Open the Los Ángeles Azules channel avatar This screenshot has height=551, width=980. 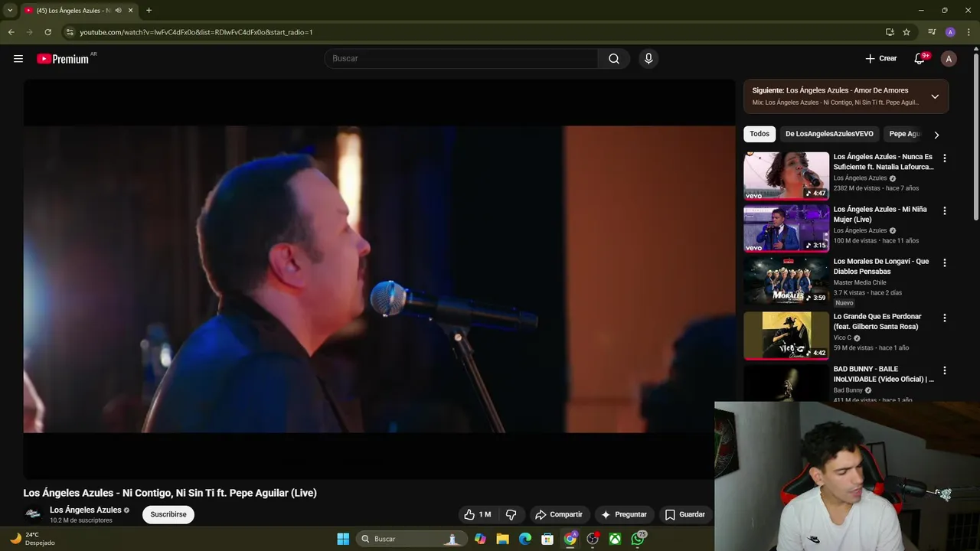(x=33, y=514)
